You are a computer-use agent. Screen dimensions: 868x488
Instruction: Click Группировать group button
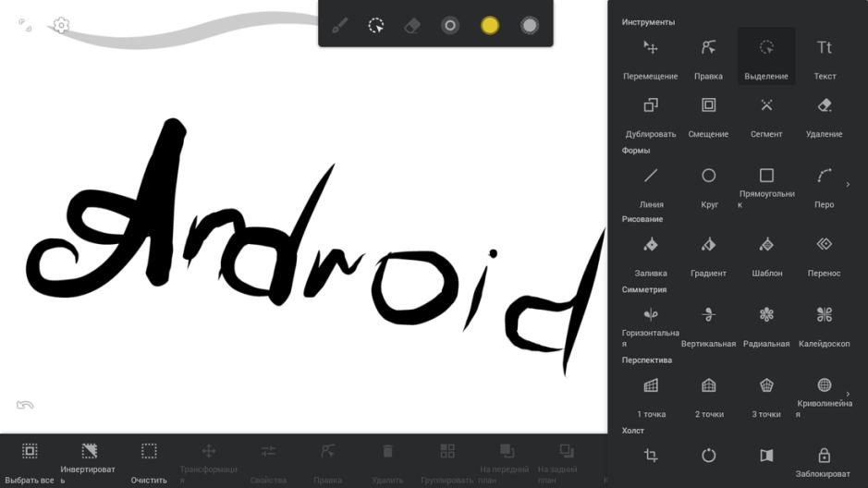pos(446,462)
